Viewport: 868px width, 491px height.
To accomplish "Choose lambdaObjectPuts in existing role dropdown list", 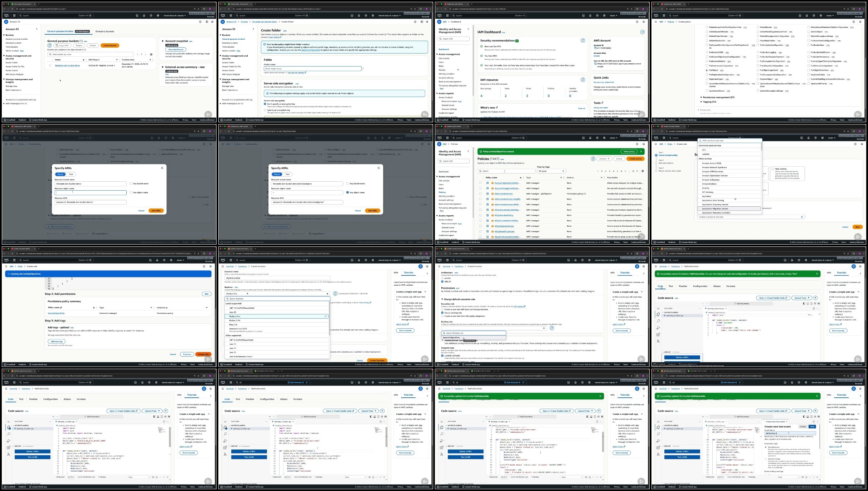I will [451, 338].
